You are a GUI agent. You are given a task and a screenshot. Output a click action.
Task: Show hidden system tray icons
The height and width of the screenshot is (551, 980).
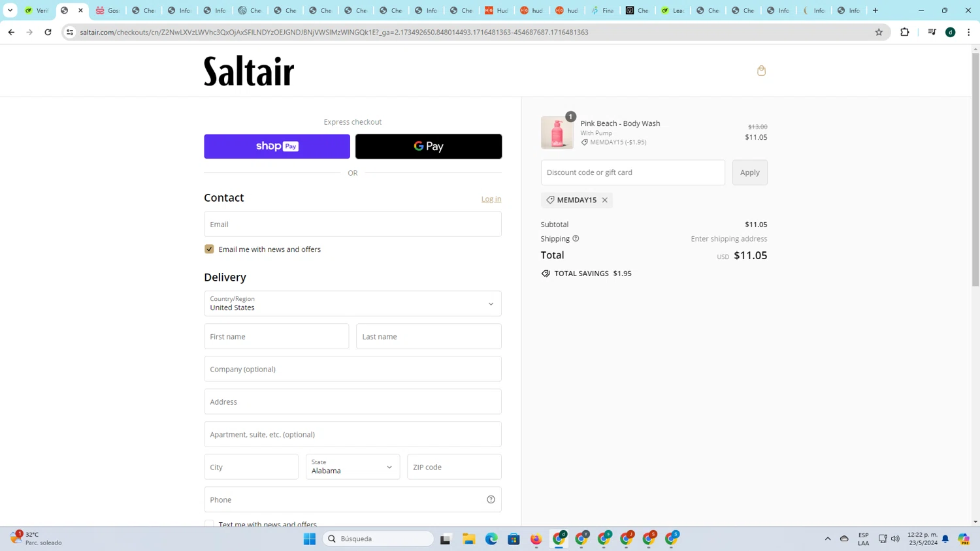[828, 539]
